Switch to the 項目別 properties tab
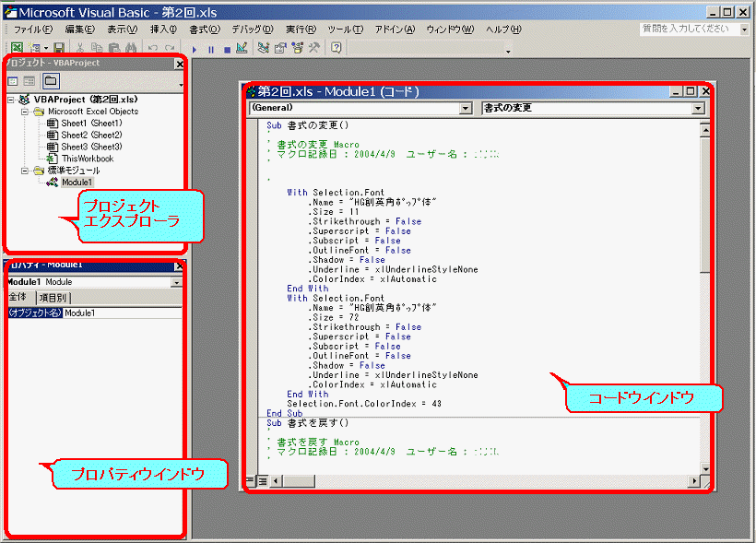Image resolution: width=756 pixels, height=543 pixels. pos(53,298)
